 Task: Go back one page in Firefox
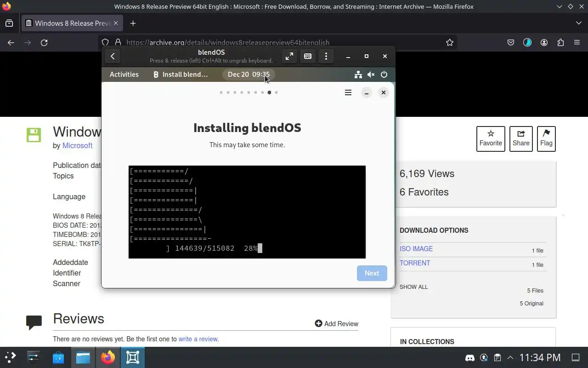(11, 42)
